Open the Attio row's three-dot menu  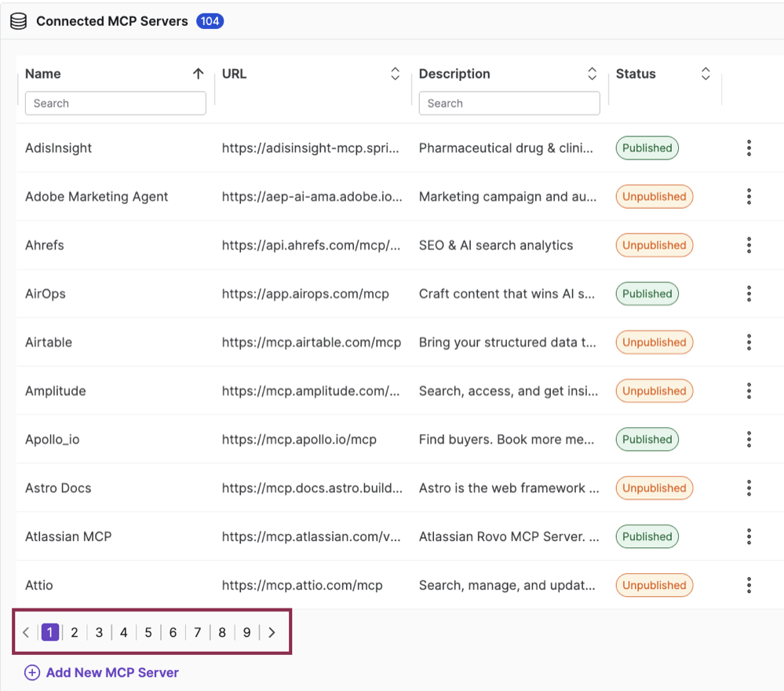[x=749, y=585]
